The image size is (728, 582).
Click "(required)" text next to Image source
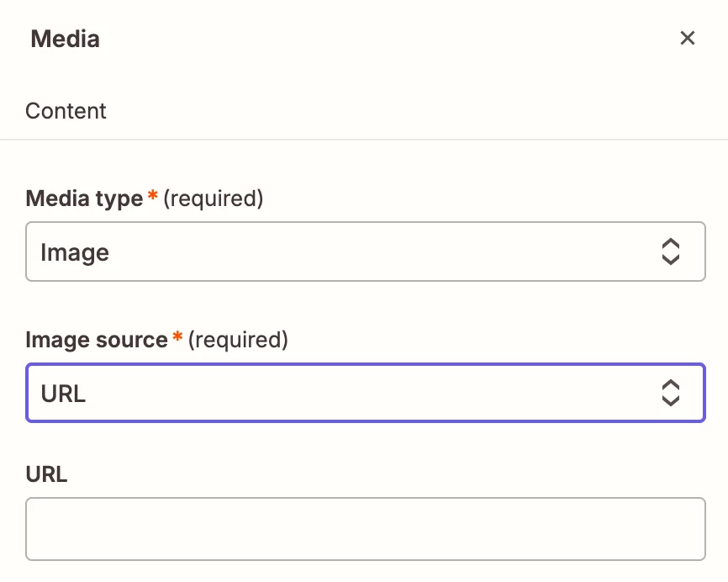[238, 340]
